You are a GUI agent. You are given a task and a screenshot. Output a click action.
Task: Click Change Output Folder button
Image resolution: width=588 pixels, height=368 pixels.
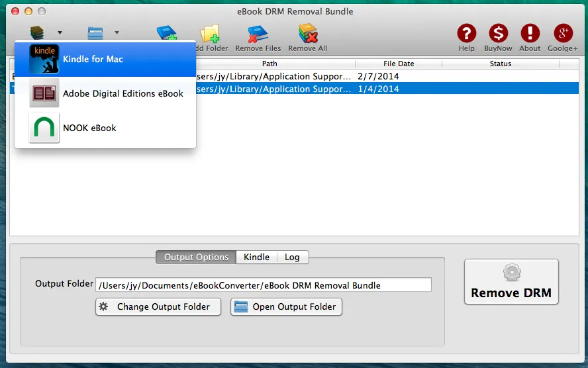click(158, 307)
